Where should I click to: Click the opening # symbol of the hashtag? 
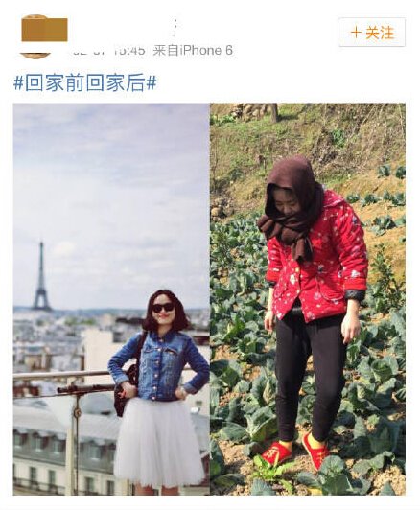(18, 84)
